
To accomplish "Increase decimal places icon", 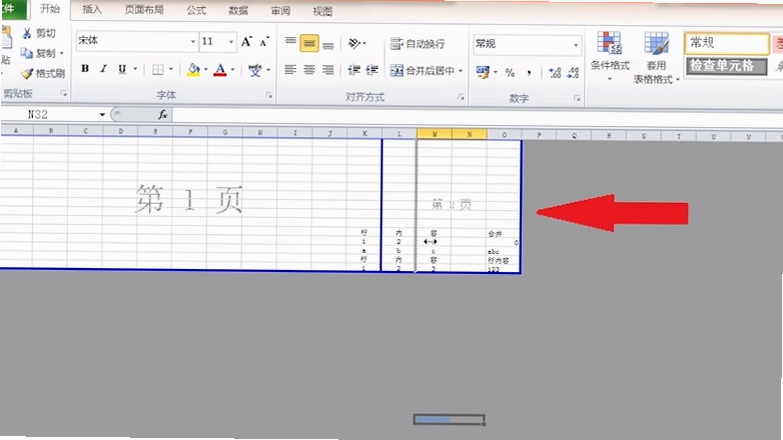I will click(x=555, y=73).
